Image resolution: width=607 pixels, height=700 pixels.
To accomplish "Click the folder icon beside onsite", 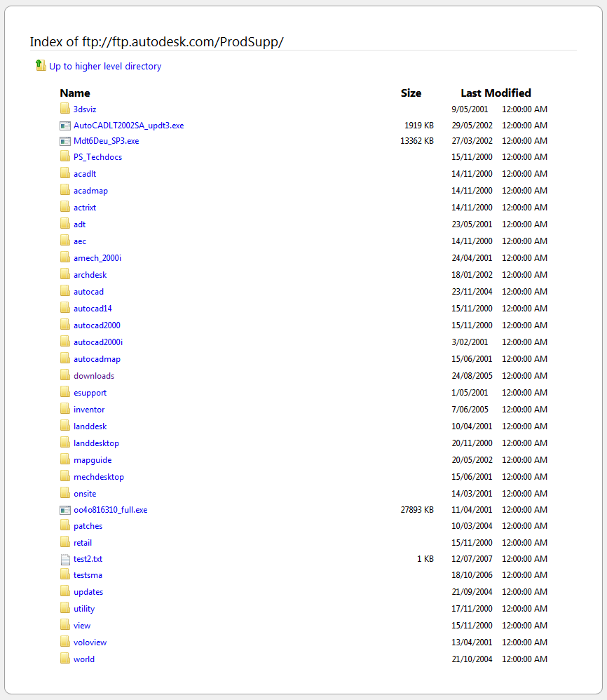I will pyautogui.click(x=65, y=493).
